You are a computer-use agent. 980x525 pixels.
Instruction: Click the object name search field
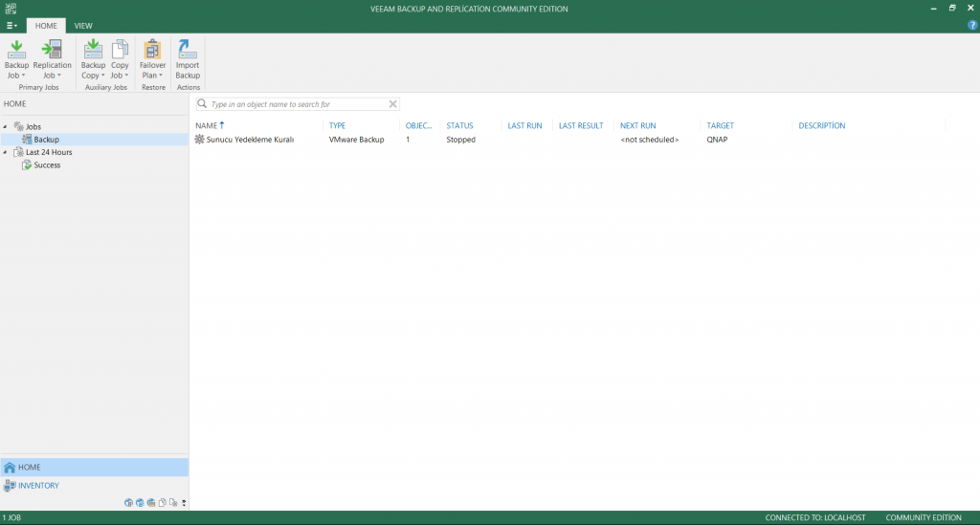(x=297, y=104)
